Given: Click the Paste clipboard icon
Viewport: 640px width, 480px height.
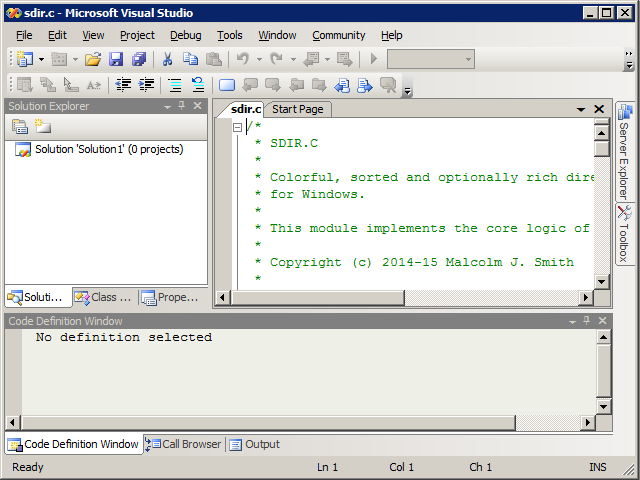Looking at the screenshot, I should [213, 59].
